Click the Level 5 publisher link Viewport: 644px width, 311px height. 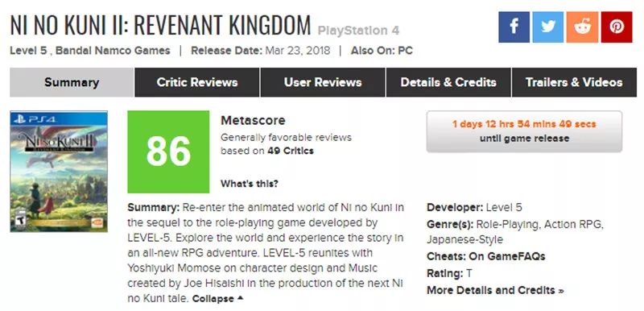29,51
